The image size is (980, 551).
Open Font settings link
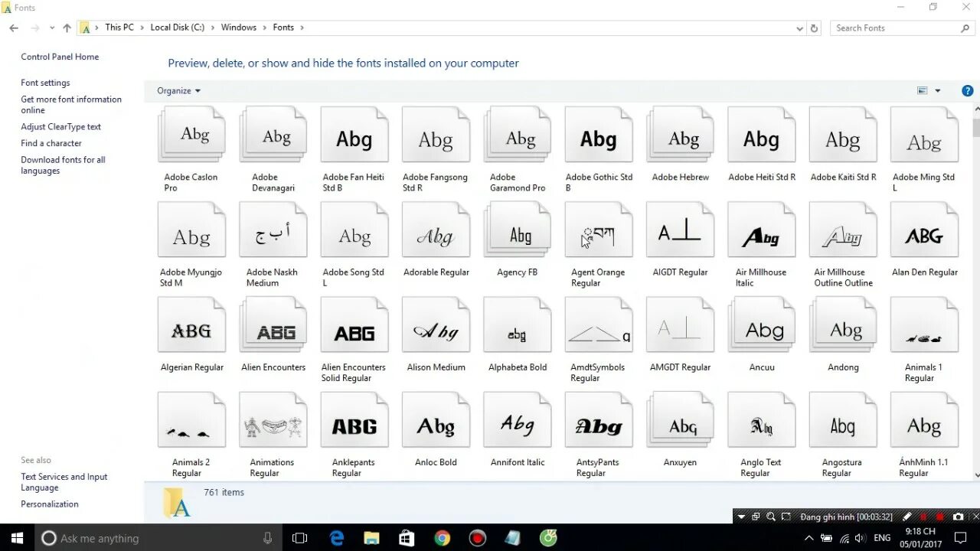click(x=45, y=83)
